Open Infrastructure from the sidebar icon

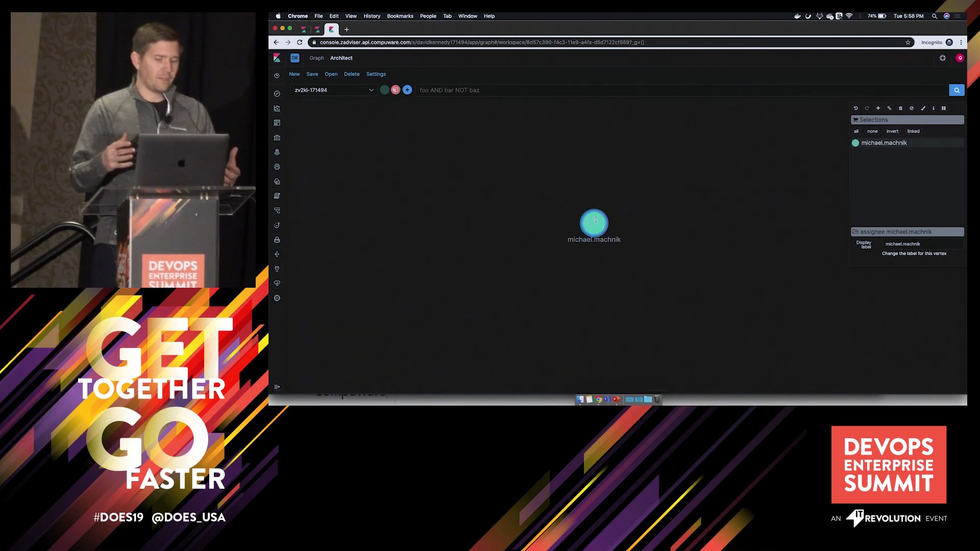tap(277, 182)
